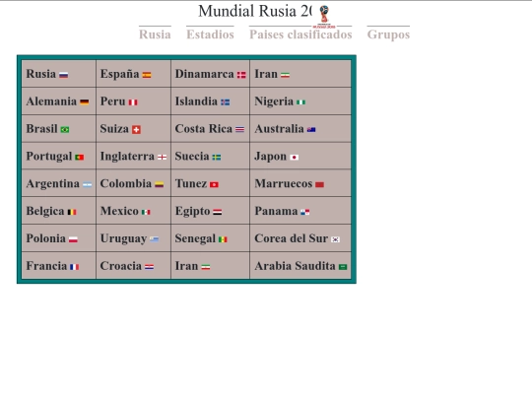
Task: Select the Corea del Sur country name
Action: [292, 238]
